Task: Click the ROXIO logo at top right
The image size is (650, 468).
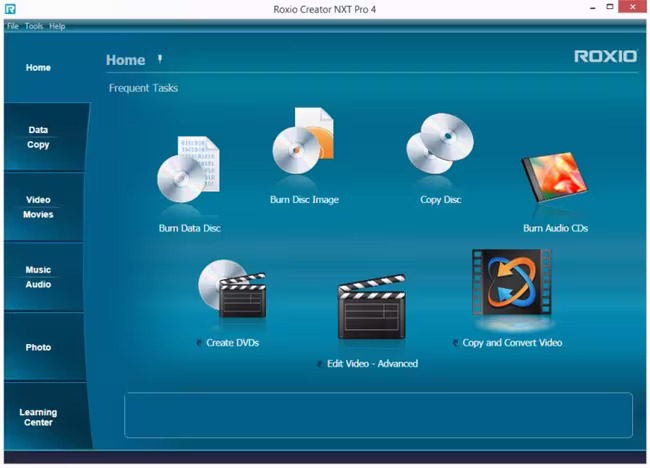Action: 606,56
